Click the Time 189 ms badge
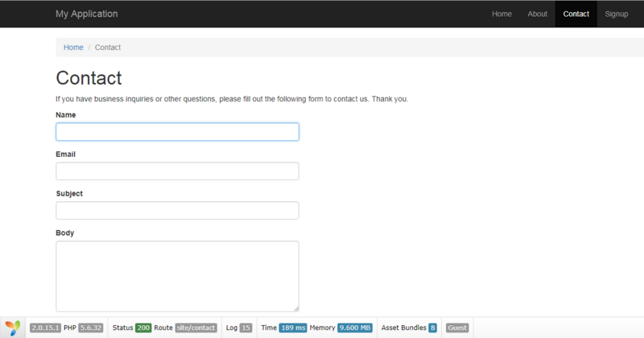 pos(293,328)
